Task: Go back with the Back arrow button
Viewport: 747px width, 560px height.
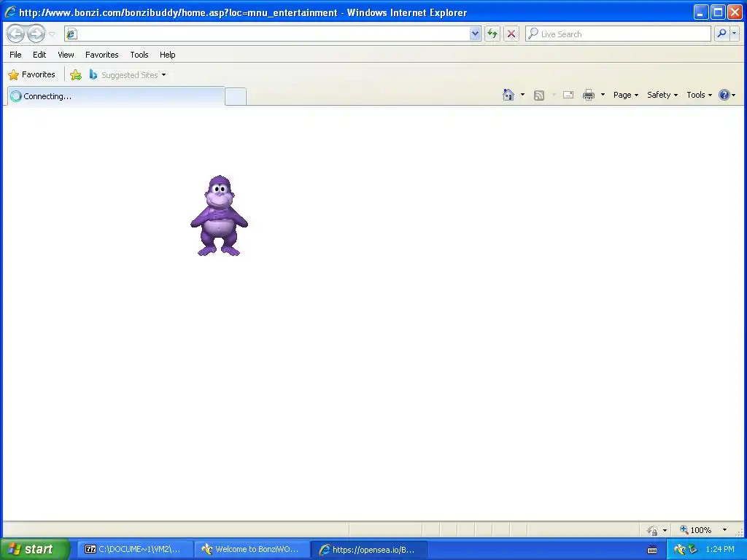Action: pos(16,34)
